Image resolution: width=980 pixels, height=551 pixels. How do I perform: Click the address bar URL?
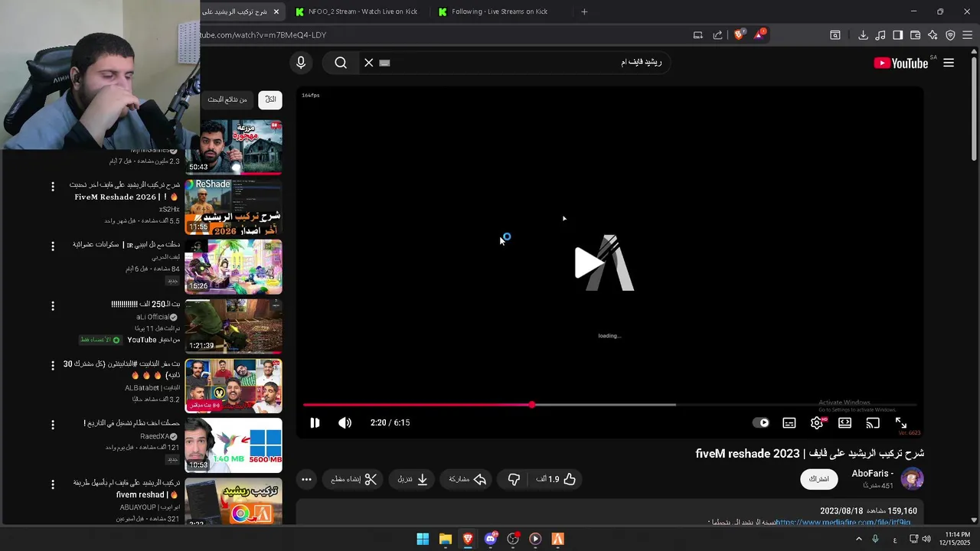click(263, 34)
